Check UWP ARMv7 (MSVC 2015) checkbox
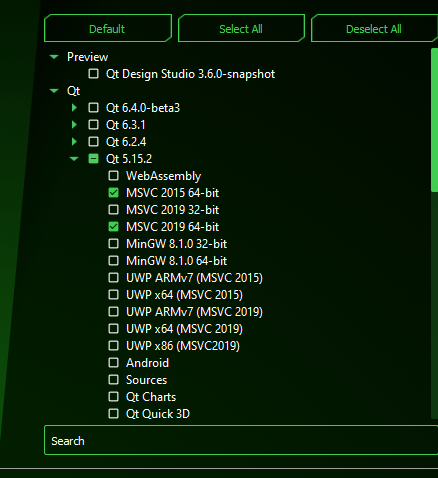 tap(114, 278)
